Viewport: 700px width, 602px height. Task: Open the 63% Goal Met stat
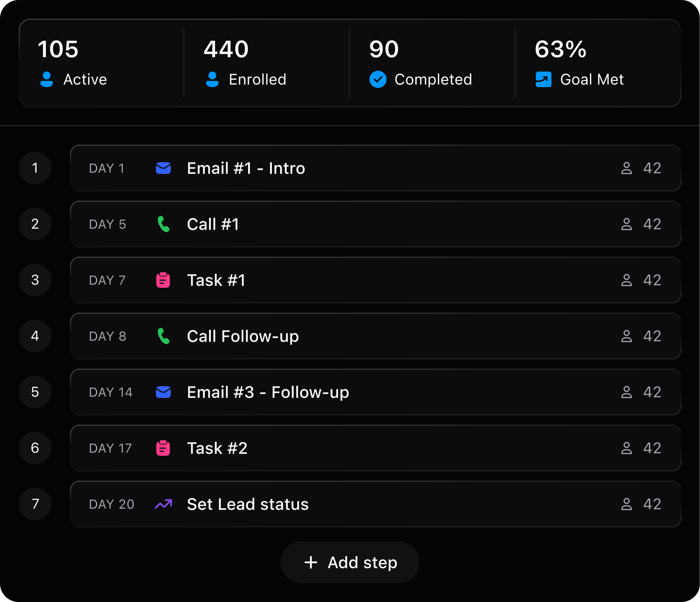pyautogui.click(x=598, y=63)
